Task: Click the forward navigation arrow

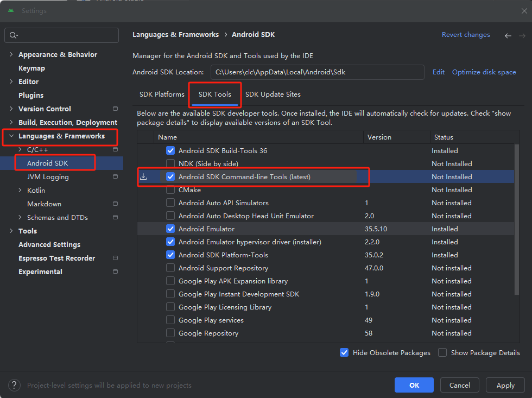Action: (521, 36)
